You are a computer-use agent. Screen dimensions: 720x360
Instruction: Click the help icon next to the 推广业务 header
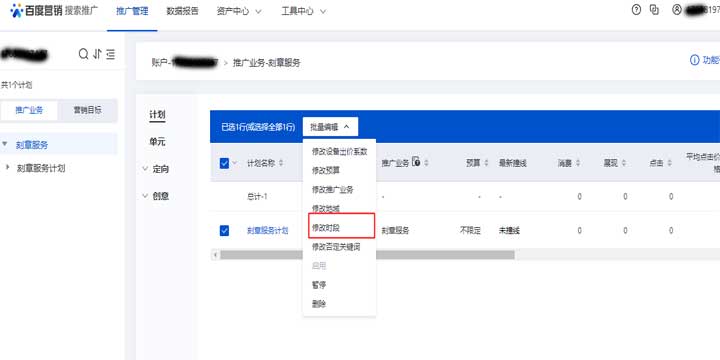[x=416, y=162]
